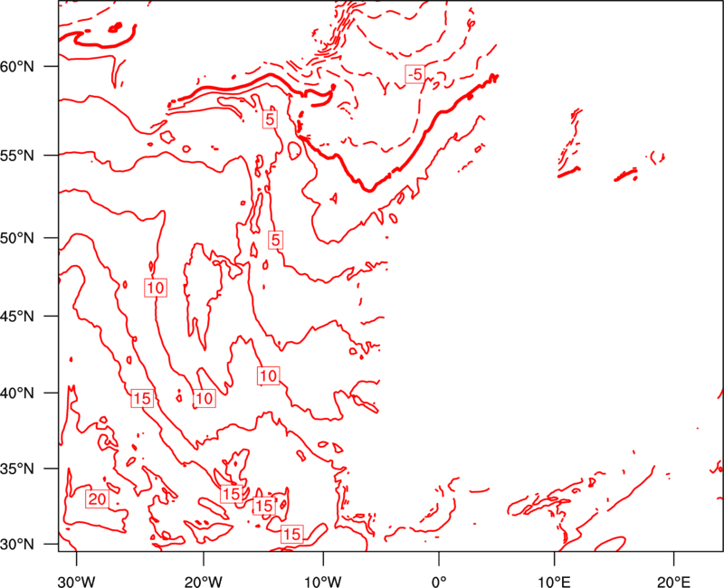Select the 20°W longitude axis label
The image size is (724, 588).
(x=203, y=581)
